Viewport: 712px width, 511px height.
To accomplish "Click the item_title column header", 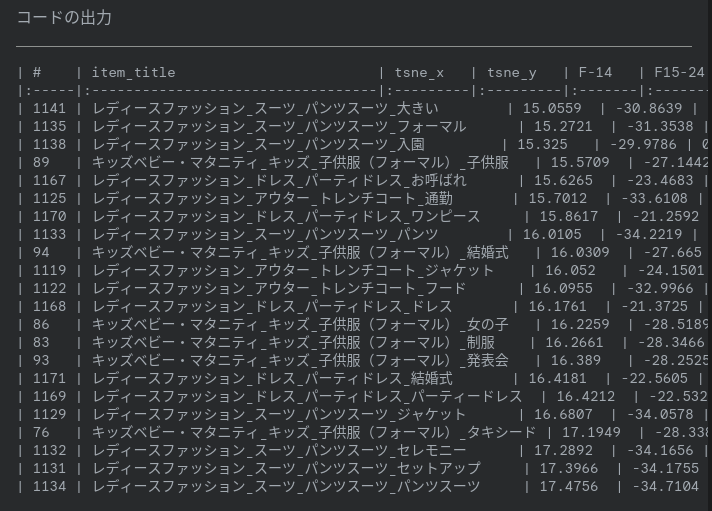I will pyautogui.click(x=133, y=72).
